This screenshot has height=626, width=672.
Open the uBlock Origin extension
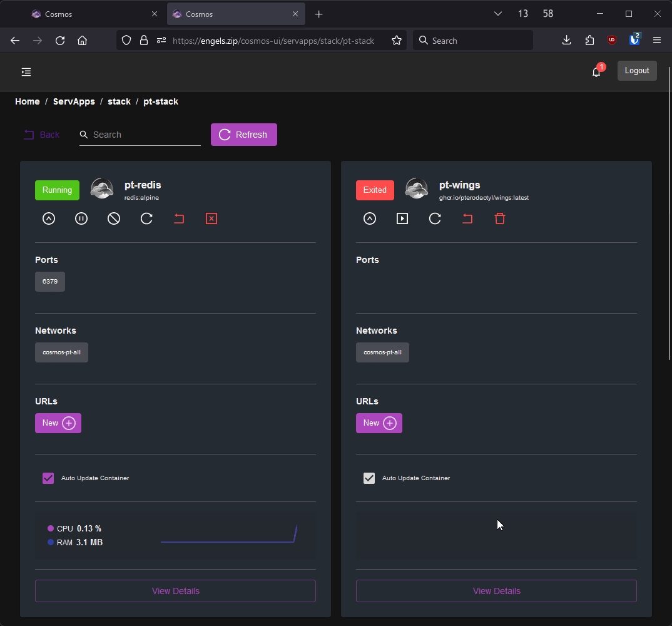click(612, 40)
